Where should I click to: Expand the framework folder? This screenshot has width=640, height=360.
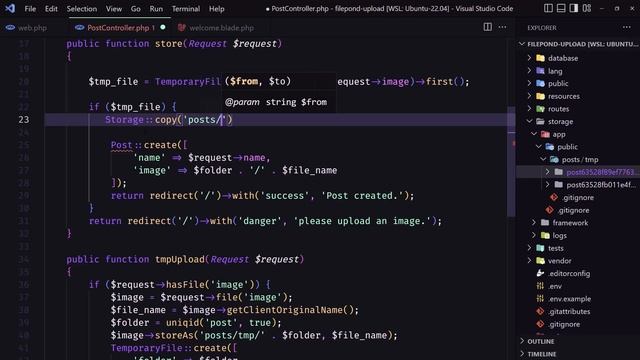click(x=534, y=222)
